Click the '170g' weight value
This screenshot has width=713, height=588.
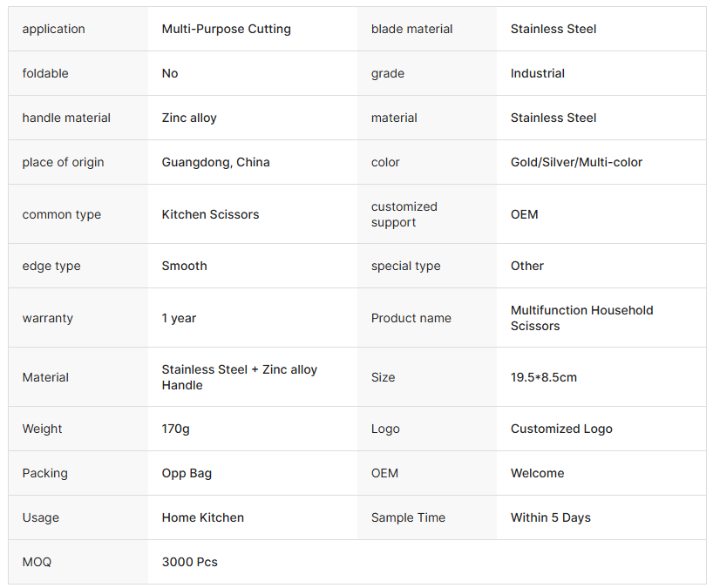click(x=175, y=429)
